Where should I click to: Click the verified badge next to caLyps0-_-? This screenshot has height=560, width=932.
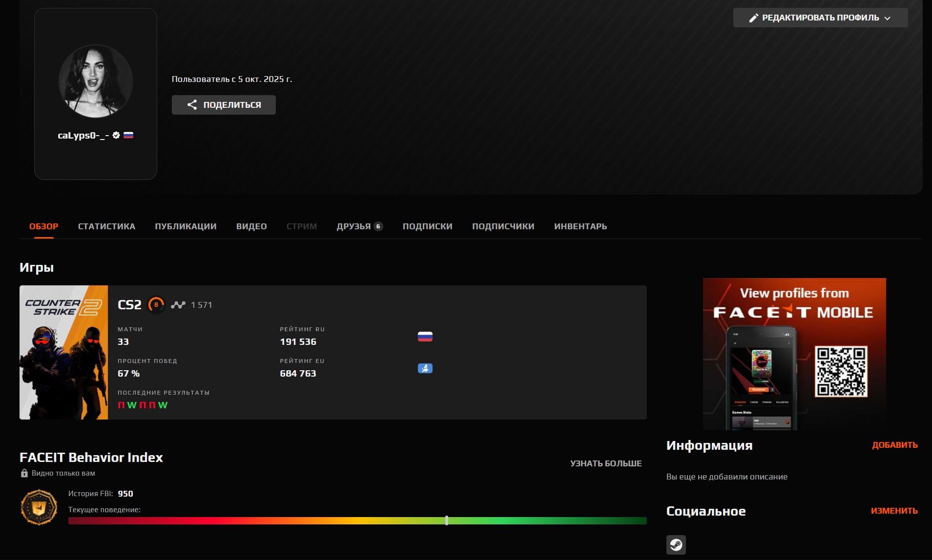pyautogui.click(x=116, y=136)
